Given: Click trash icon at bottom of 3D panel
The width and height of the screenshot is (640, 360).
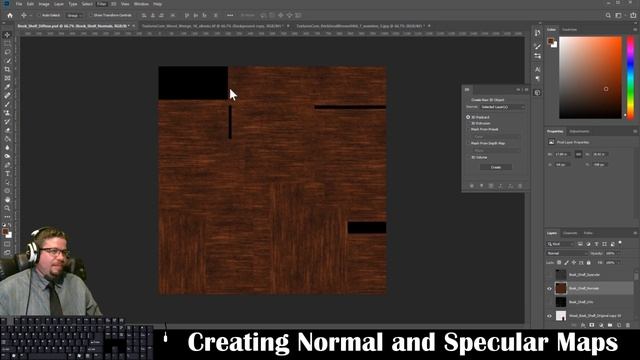Looking at the screenshot, I should (520, 186).
